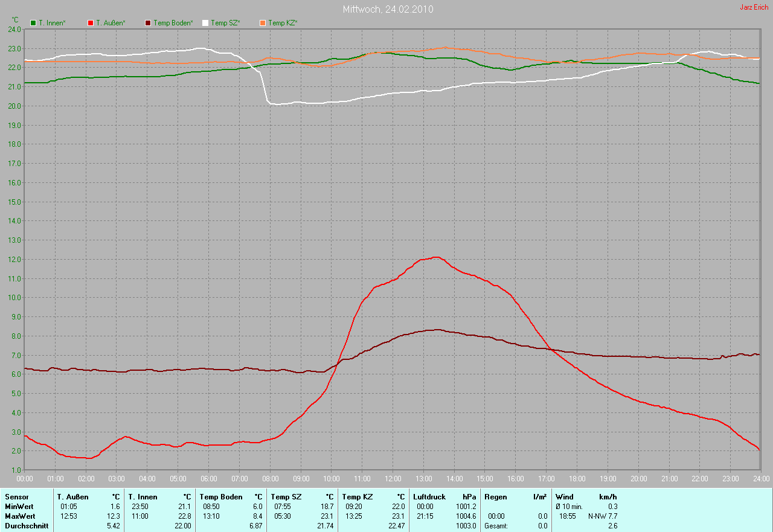Screen dimensions: 773x532
Task: Click the chart title 'Mittwoch, 24.02.2010'
Action: point(388,9)
